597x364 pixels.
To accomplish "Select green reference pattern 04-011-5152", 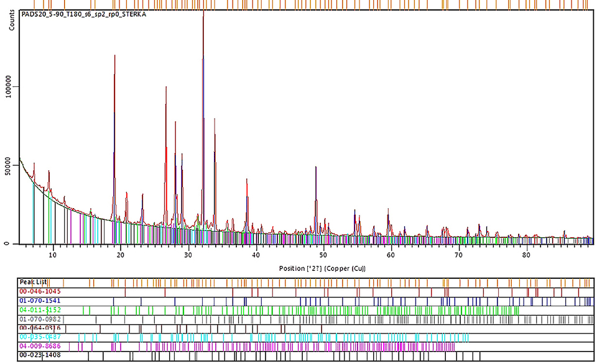I will click(40, 310).
